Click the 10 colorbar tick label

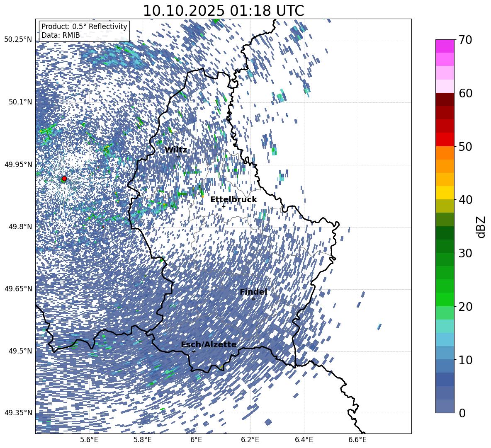466,360
